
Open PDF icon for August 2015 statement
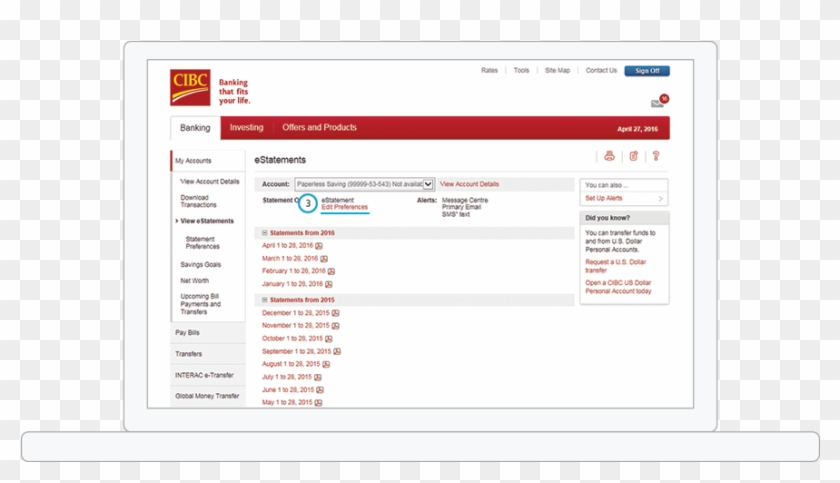tap(326, 365)
